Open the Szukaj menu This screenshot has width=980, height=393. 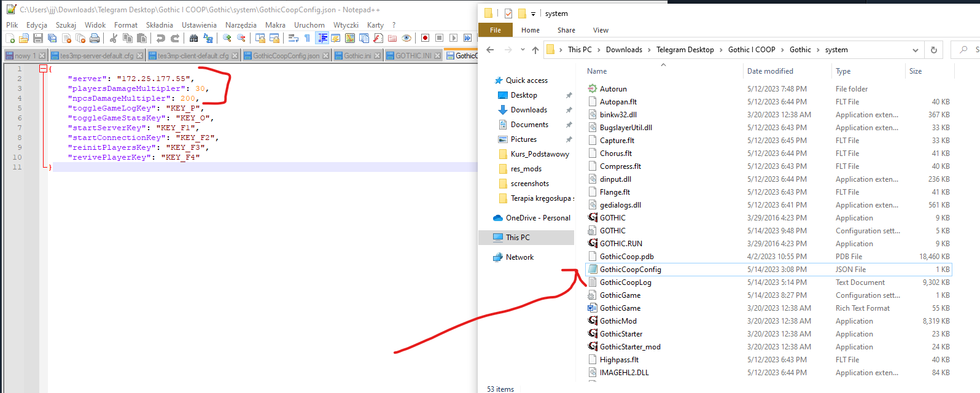(66, 25)
